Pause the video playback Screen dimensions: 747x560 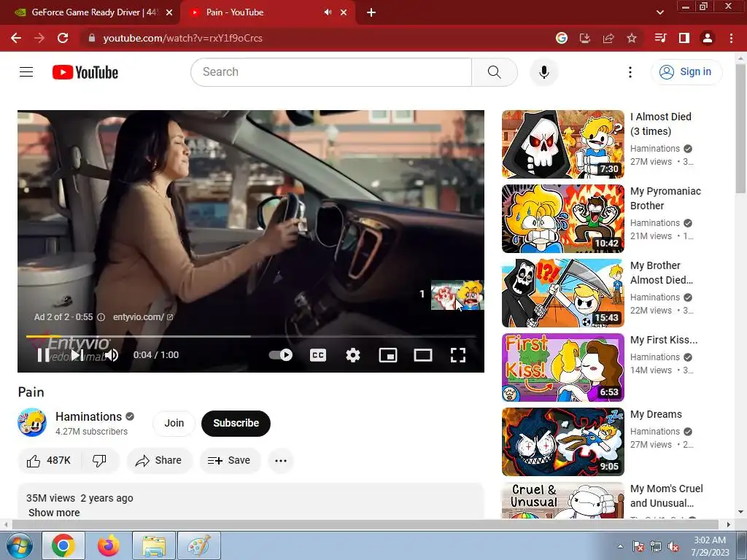coord(43,355)
